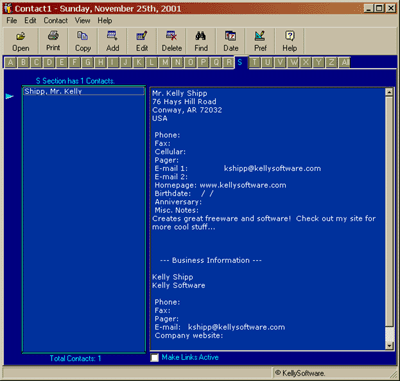Copy the contact with the Copy toolbar icon

(83, 41)
